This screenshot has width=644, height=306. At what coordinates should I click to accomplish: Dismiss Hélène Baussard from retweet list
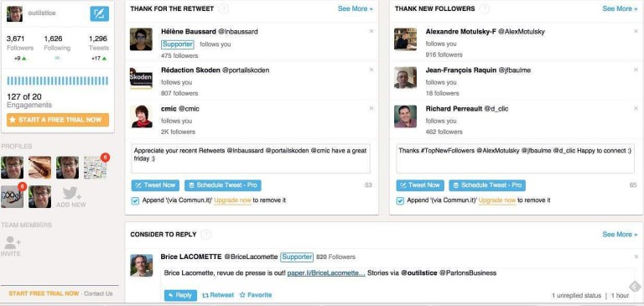click(x=371, y=31)
